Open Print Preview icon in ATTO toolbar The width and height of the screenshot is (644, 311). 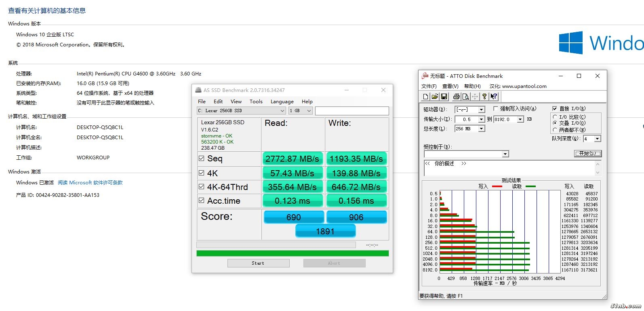pyautogui.click(x=465, y=96)
